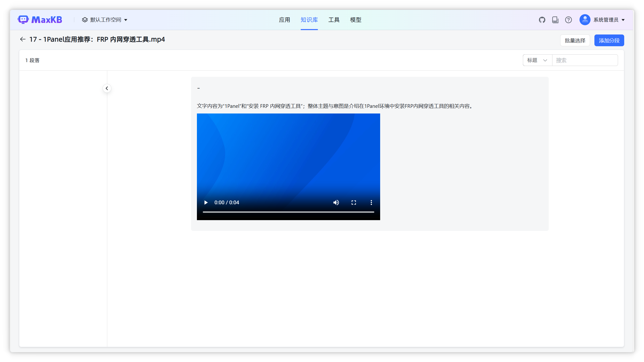Image resolution: width=644 pixels, height=362 pixels.
Task: Open the 默认工作空间 workspace selector
Action: coord(105,20)
